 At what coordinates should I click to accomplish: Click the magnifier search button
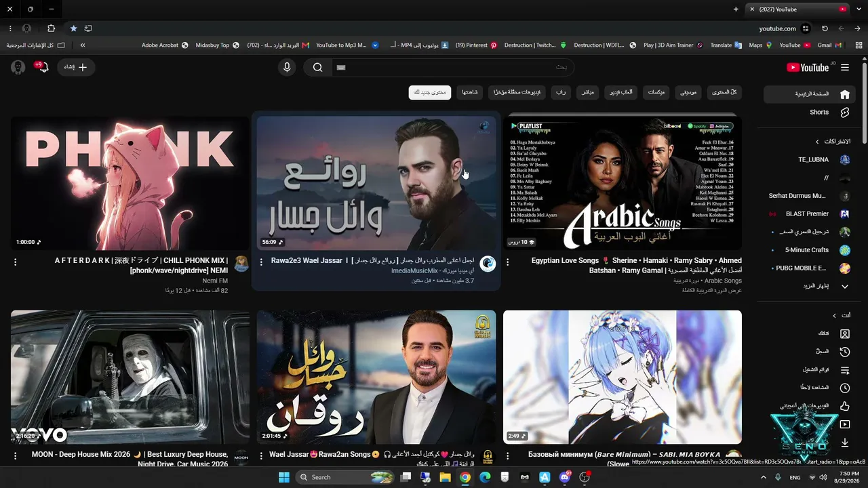click(317, 67)
